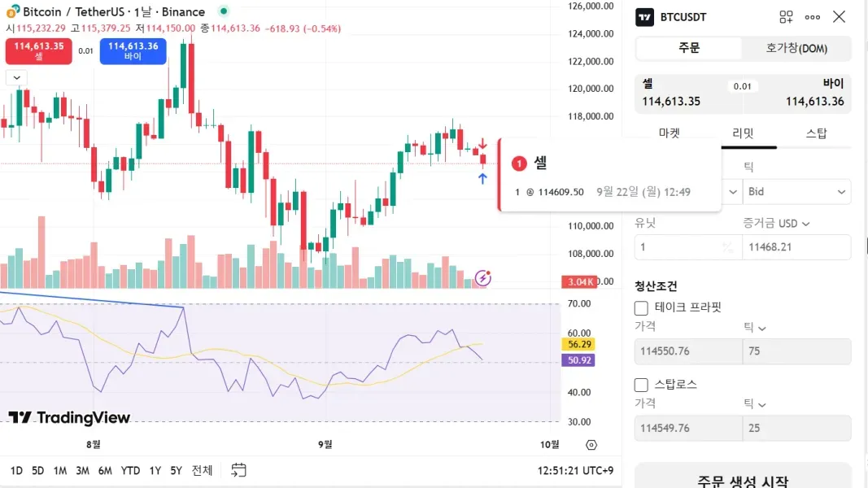Enable the 스탑로스 checkbox
The image size is (868, 488).
coord(641,385)
